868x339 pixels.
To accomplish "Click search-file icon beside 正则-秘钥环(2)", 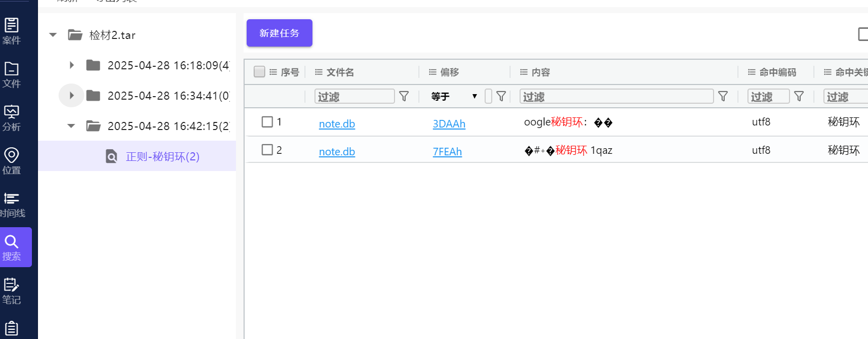I will pyautogui.click(x=111, y=156).
